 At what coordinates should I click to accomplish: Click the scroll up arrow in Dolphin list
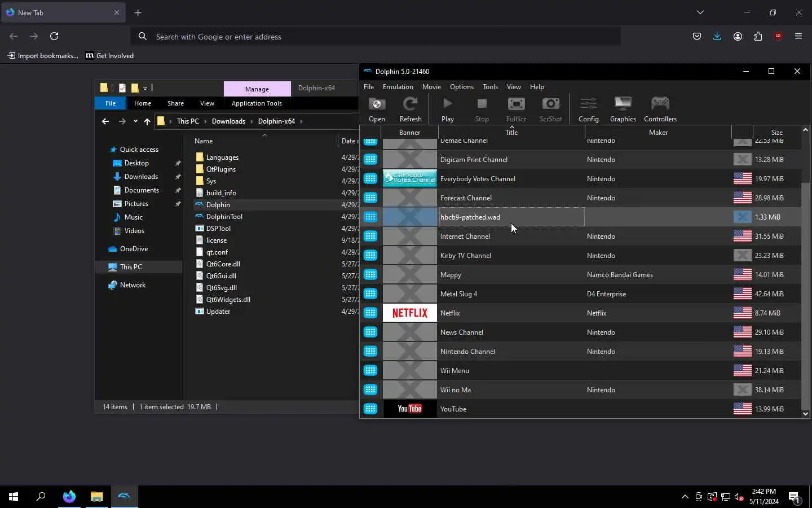pyautogui.click(x=805, y=130)
